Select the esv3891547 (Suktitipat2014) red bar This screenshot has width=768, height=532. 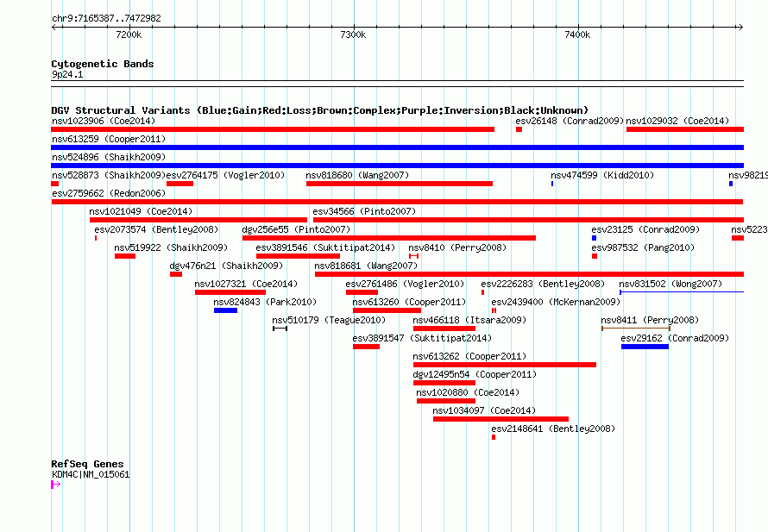point(366,347)
